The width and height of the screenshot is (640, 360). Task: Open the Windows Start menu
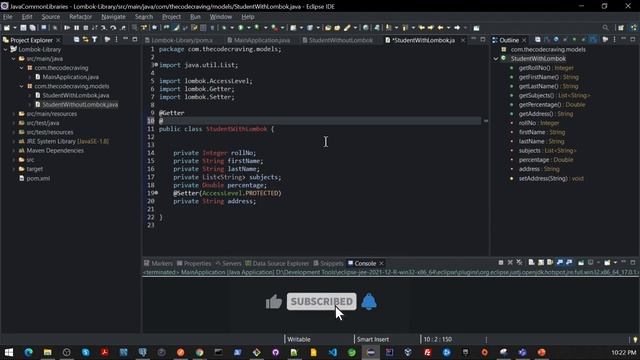pos(9,352)
